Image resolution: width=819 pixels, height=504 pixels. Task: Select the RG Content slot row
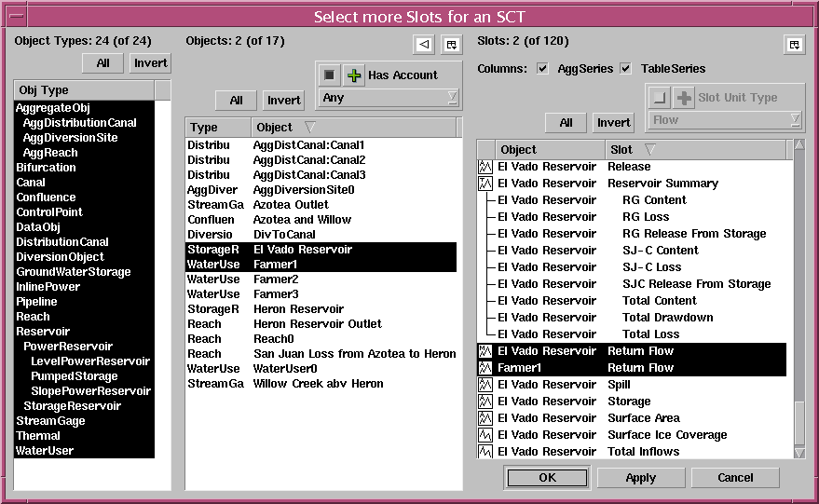pyautogui.click(x=632, y=200)
